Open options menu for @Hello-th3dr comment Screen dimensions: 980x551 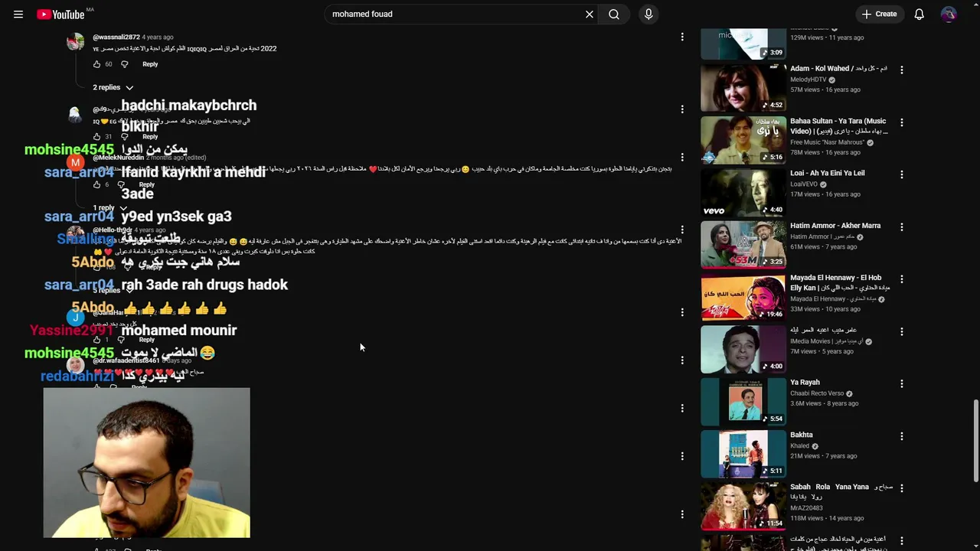coord(682,230)
